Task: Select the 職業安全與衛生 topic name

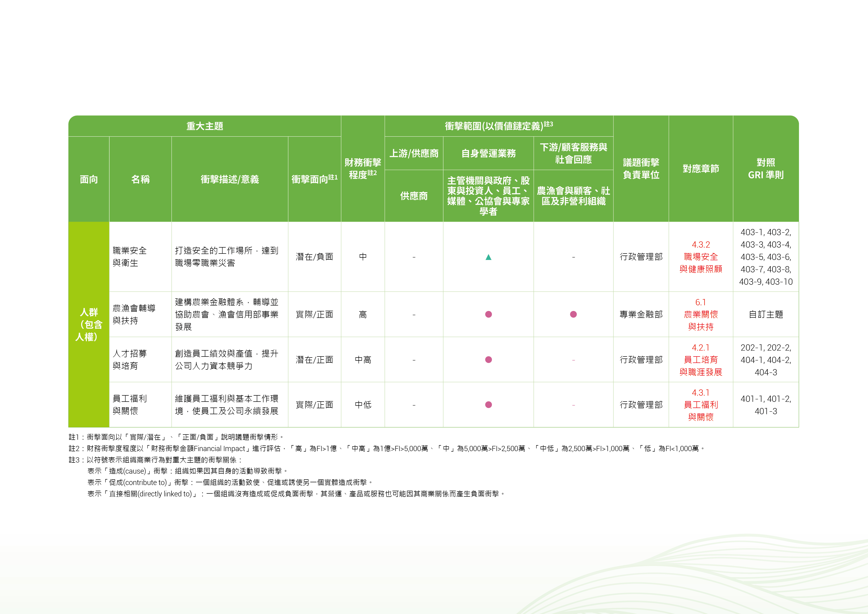Action: tap(129, 256)
